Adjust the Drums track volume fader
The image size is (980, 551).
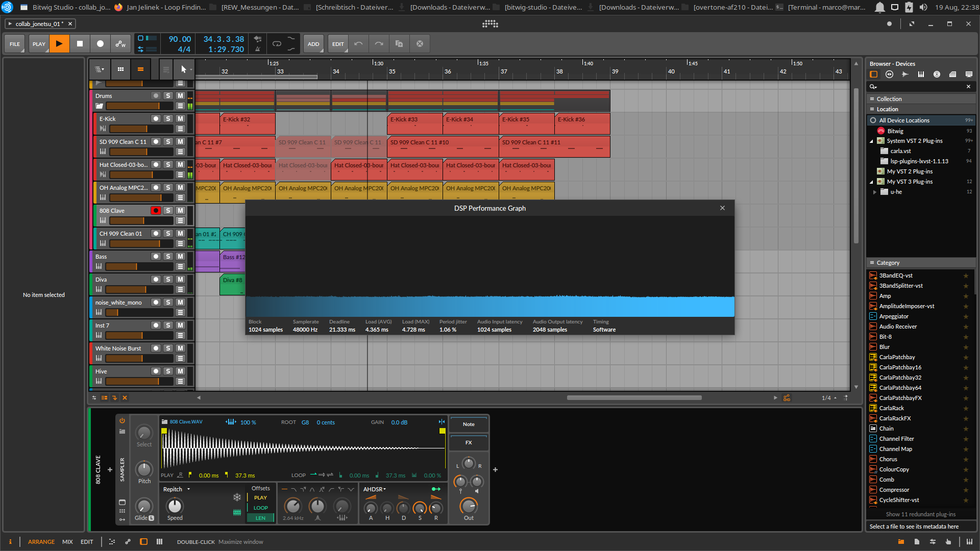(x=140, y=106)
